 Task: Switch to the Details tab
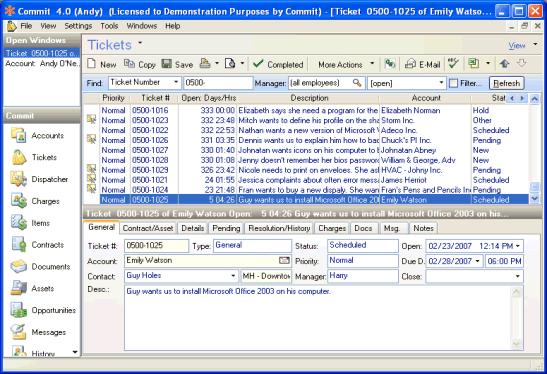coord(193,228)
